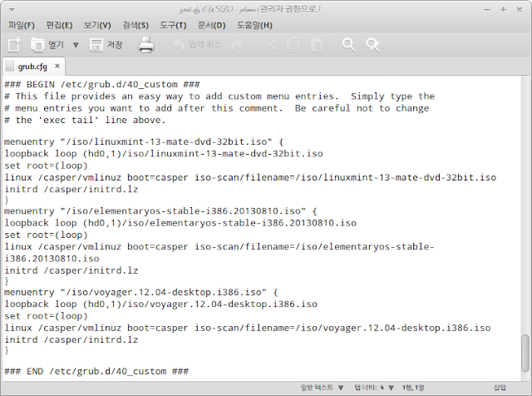532x396 pixels.
Task: Select the grub.cfg tab
Action: (x=32, y=67)
